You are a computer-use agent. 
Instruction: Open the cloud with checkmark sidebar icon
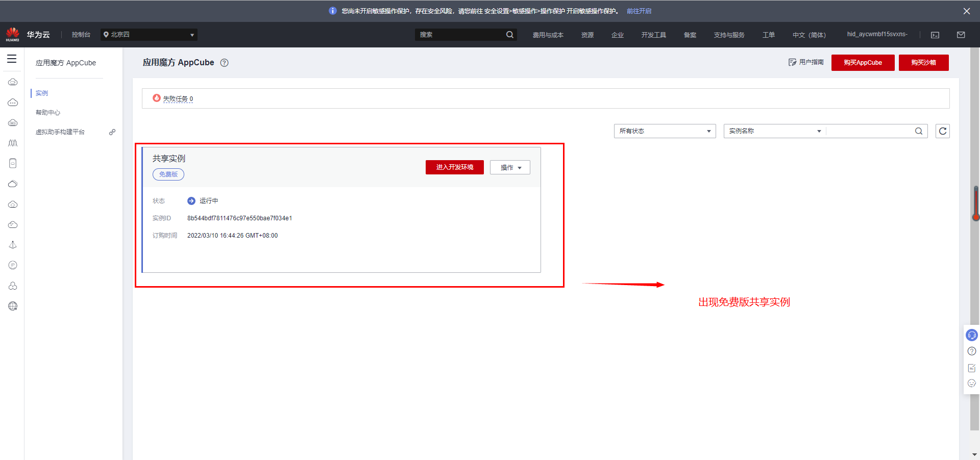click(13, 225)
